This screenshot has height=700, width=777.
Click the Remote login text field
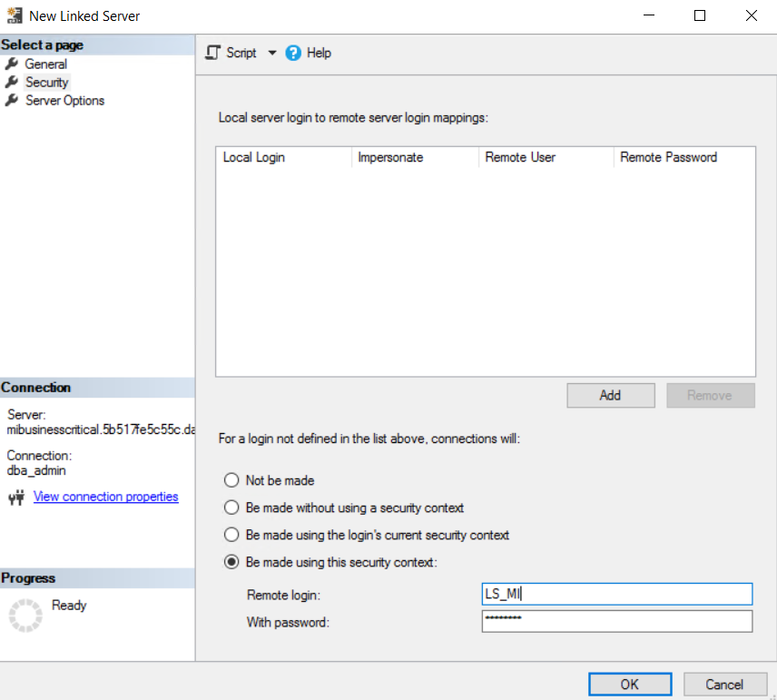[617, 594]
